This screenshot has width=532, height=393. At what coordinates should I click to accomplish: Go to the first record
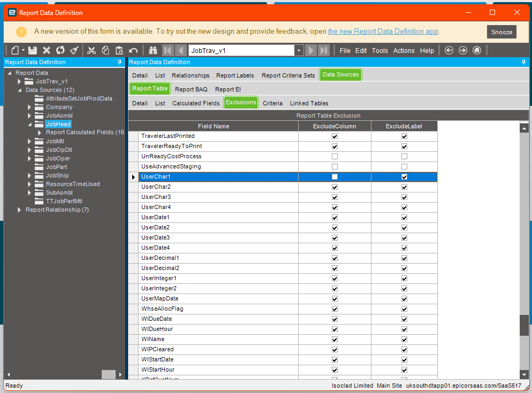[168, 50]
